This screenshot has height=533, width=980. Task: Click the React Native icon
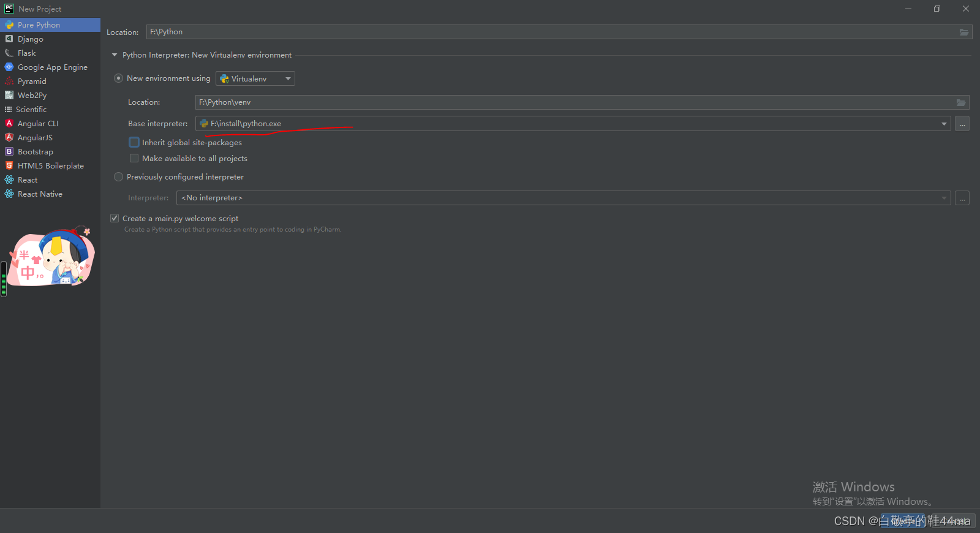(x=9, y=194)
